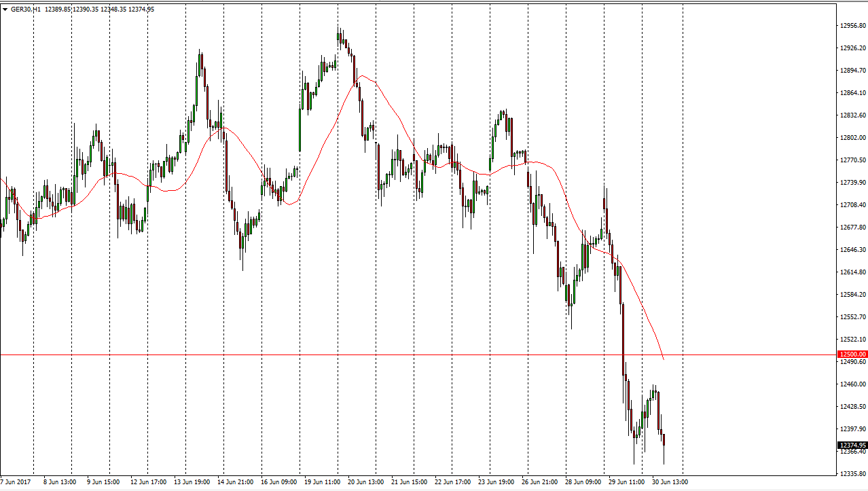Screen dimensions: 868x491
Task: Click the GER30,H1 symbol title text
Action: tap(26, 10)
